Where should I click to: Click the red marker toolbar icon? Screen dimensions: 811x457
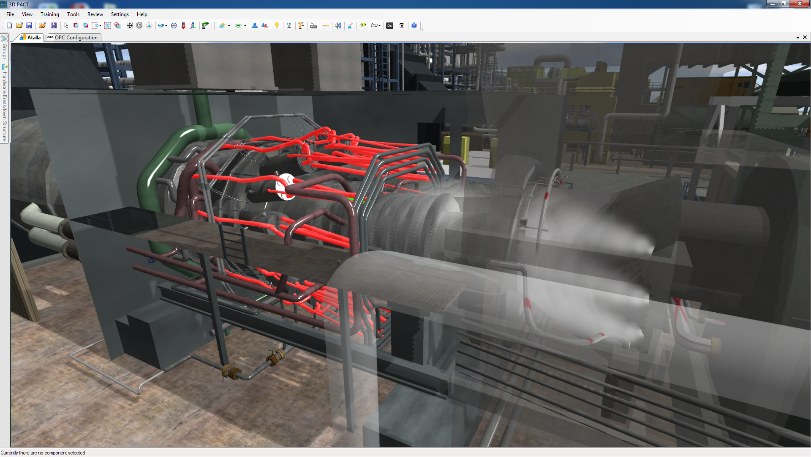tap(183, 25)
